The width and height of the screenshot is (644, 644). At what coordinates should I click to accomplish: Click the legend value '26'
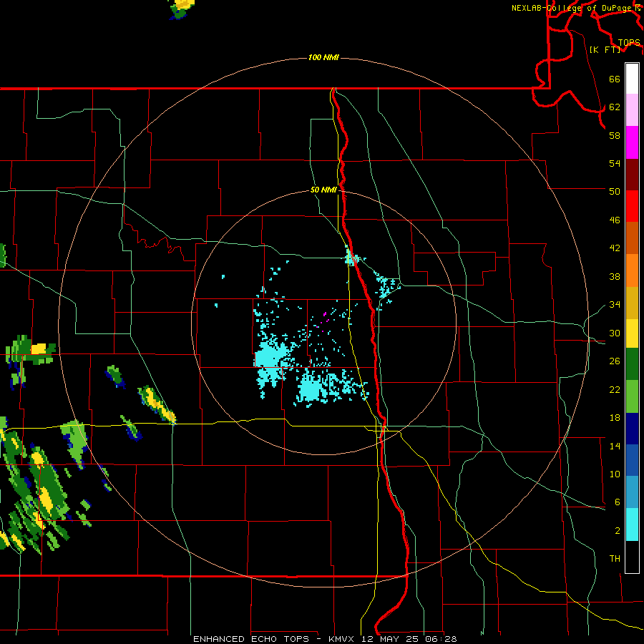click(x=615, y=361)
